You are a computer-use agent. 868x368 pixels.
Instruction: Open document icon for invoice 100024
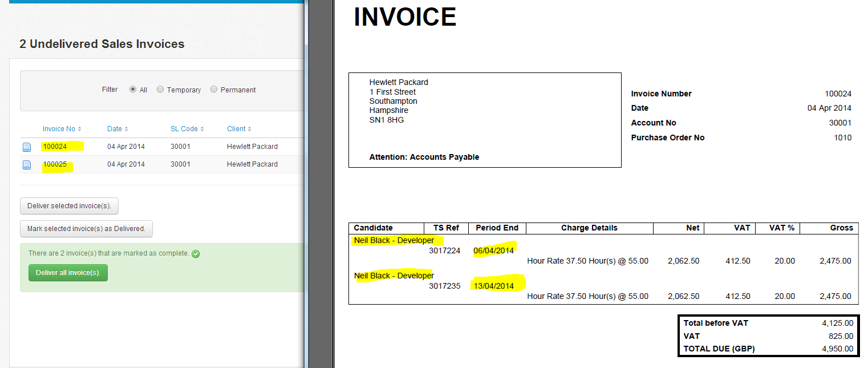(27, 147)
